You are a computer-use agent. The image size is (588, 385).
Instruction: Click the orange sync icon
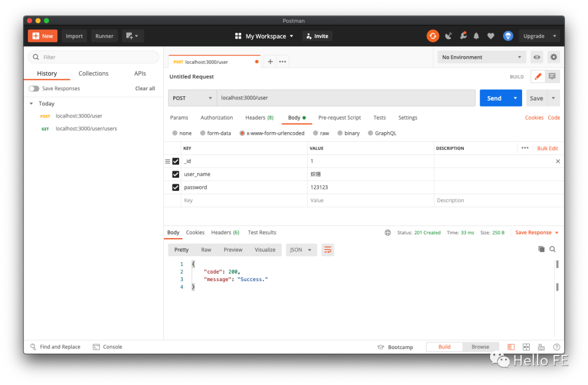(432, 36)
